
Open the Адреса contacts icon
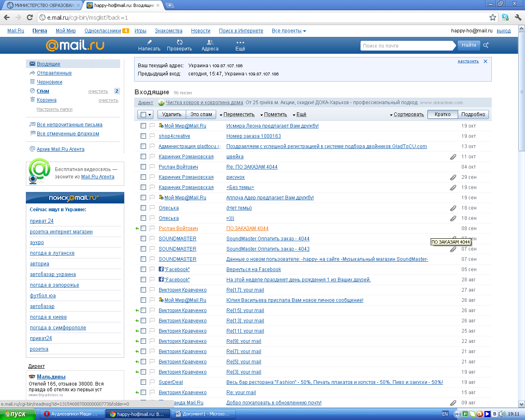210,42
